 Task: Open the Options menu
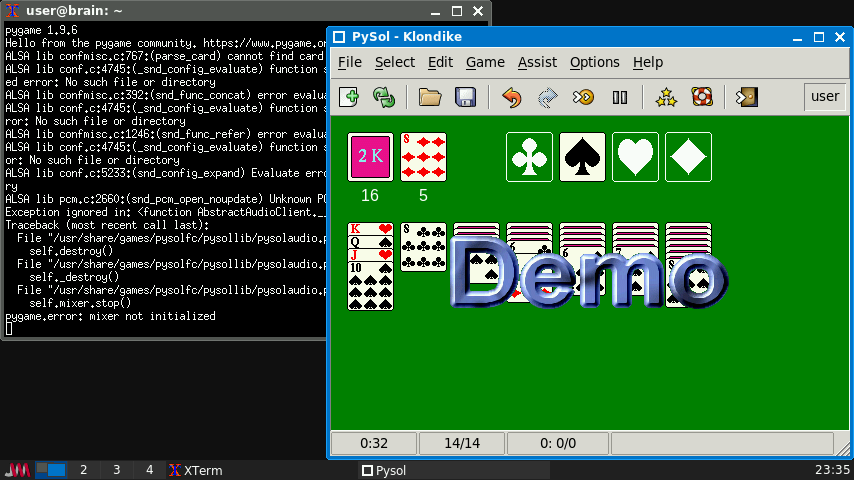[595, 62]
